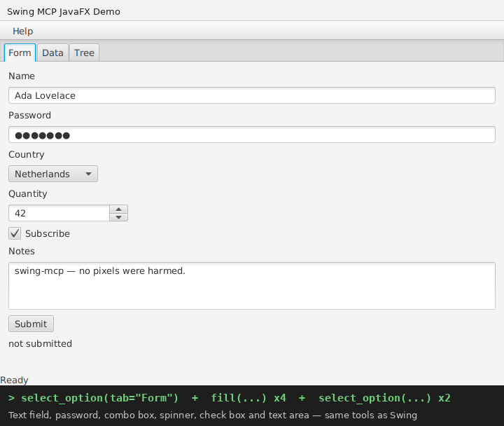Open the Country combo box

53,174
